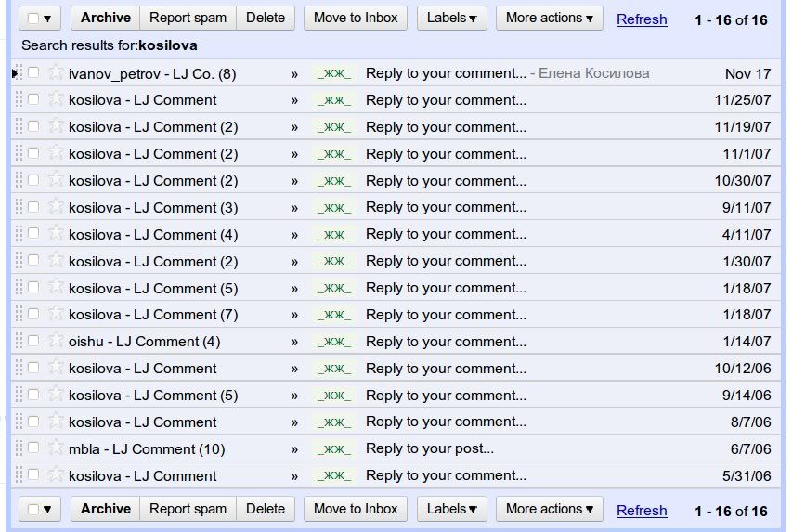Select the checkbox for the oishu conversation
Screen dimensions: 792x532
coord(33,341)
